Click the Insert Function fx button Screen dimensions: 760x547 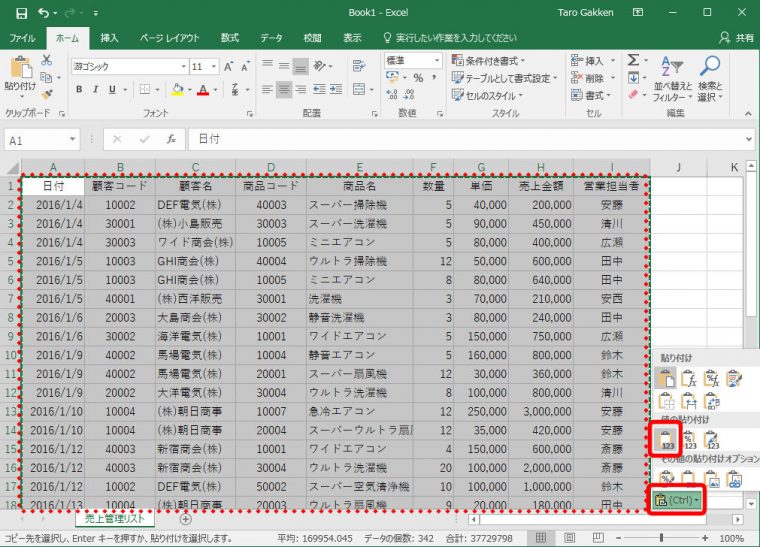[171, 140]
